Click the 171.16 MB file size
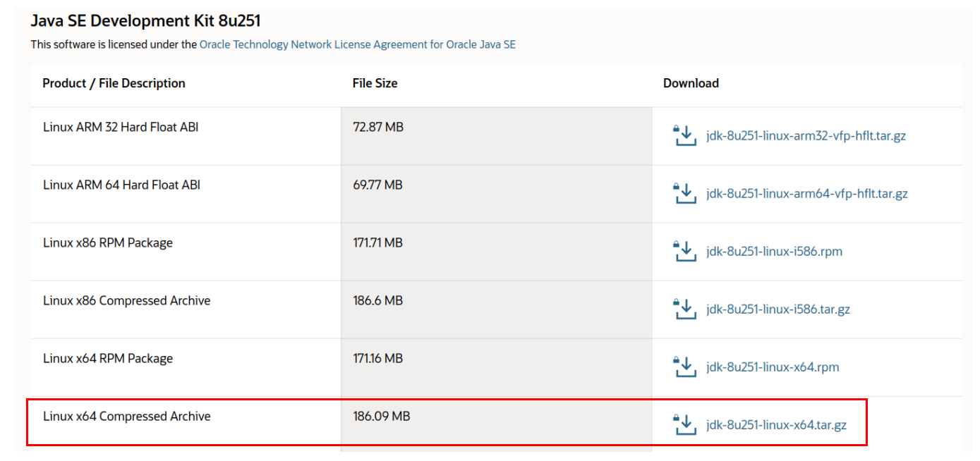 point(377,359)
